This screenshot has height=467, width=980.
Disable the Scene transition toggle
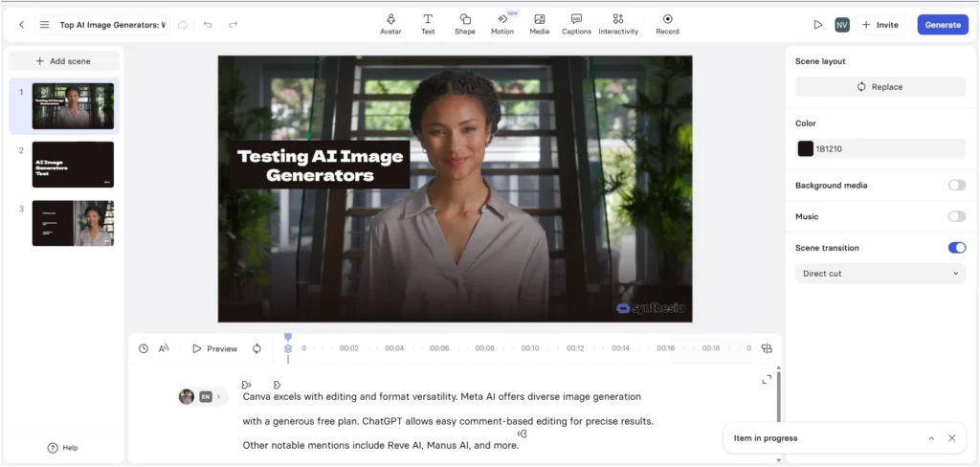[x=956, y=248]
